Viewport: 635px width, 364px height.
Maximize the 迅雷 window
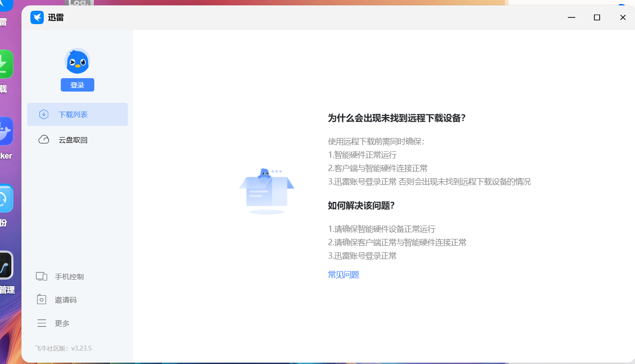[597, 17]
